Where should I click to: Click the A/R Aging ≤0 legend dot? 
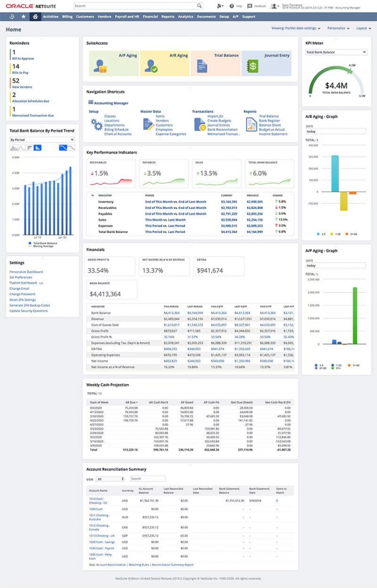318,234
